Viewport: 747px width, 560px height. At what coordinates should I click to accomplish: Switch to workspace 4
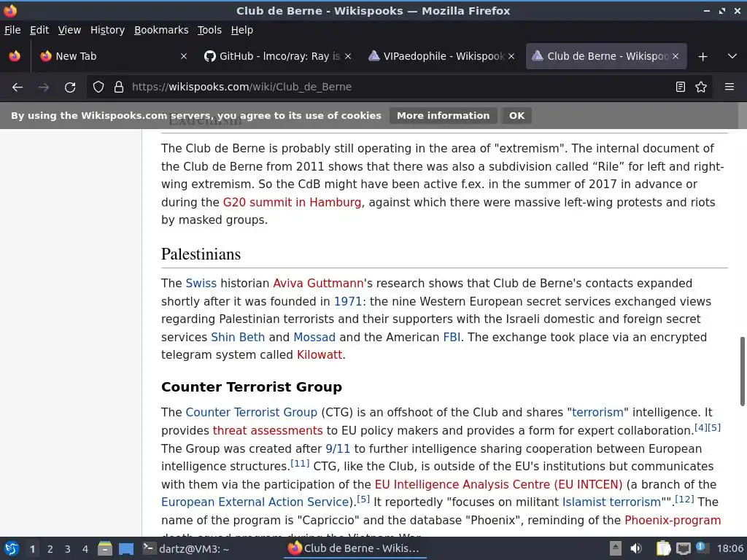pos(85,549)
